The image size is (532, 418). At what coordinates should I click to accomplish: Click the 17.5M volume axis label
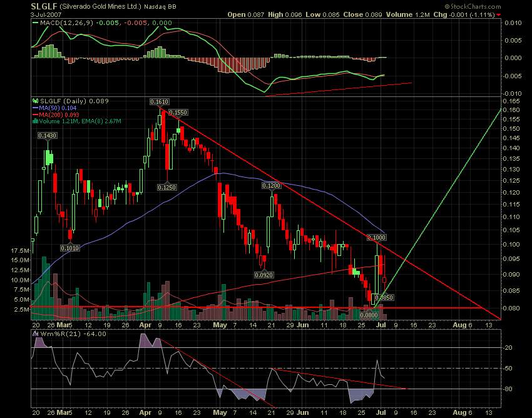pyautogui.click(x=20, y=251)
